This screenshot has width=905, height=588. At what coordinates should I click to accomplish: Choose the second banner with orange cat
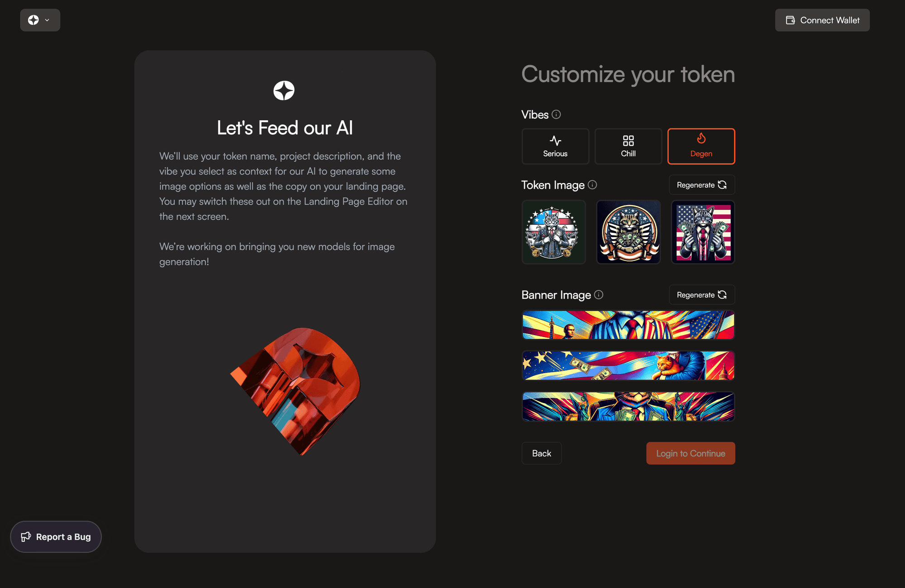628,365
